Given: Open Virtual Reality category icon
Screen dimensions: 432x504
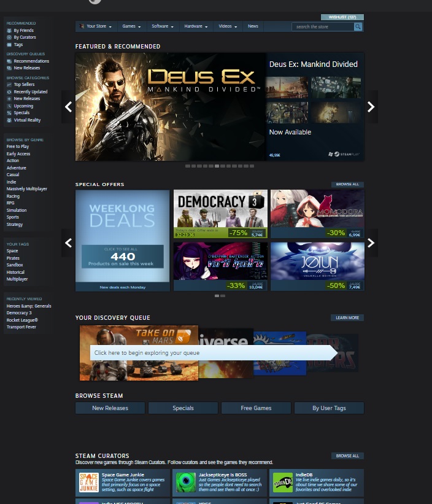Looking at the screenshot, I should (x=9, y=120).
